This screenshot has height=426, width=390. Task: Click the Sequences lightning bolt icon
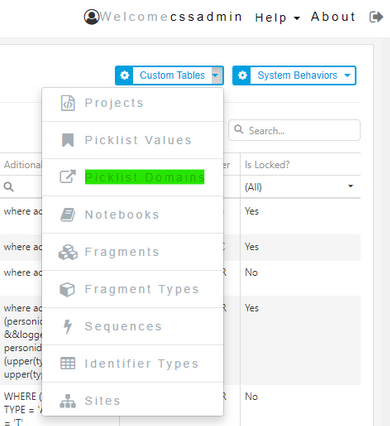pos(68,326)
